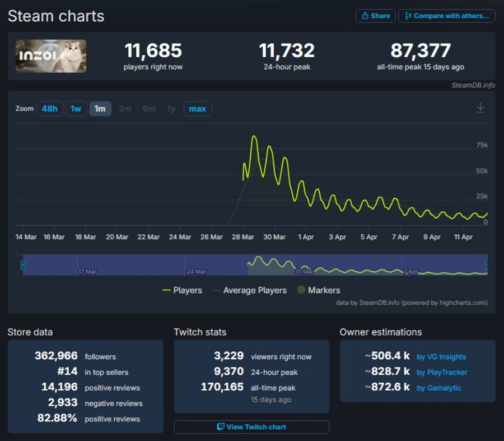Screen dimensions: 504x441
Task: Click the navigator at 24 Mar
Action: [x=197, y=271]
